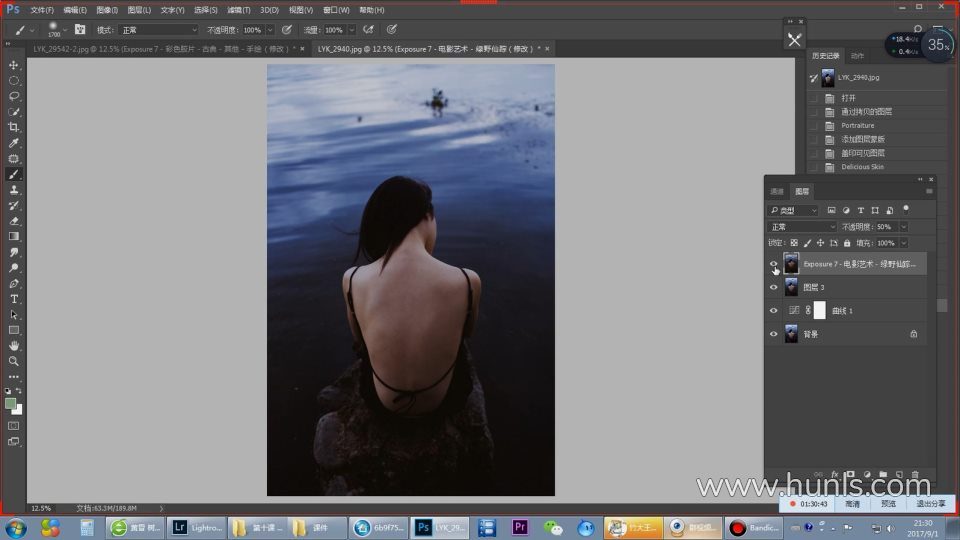The image size is (960, 540).
Task: Open layer blend mode 正常 dropdown
Action: (802, 227)
